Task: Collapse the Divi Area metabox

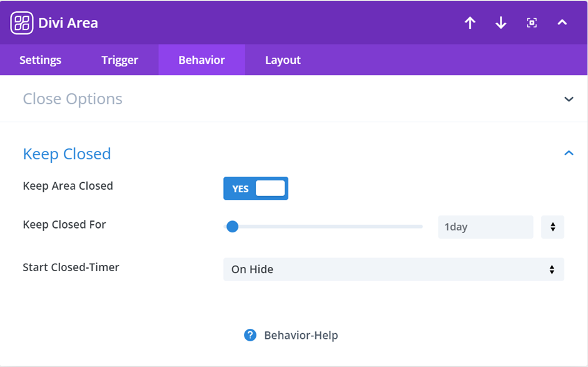Action: click(x=562, y=23)
